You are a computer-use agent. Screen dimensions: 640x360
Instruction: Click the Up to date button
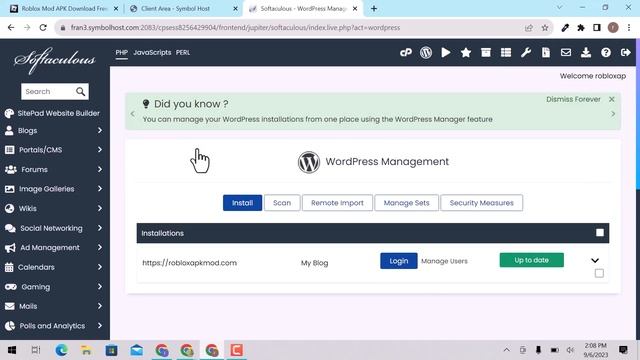531,260
